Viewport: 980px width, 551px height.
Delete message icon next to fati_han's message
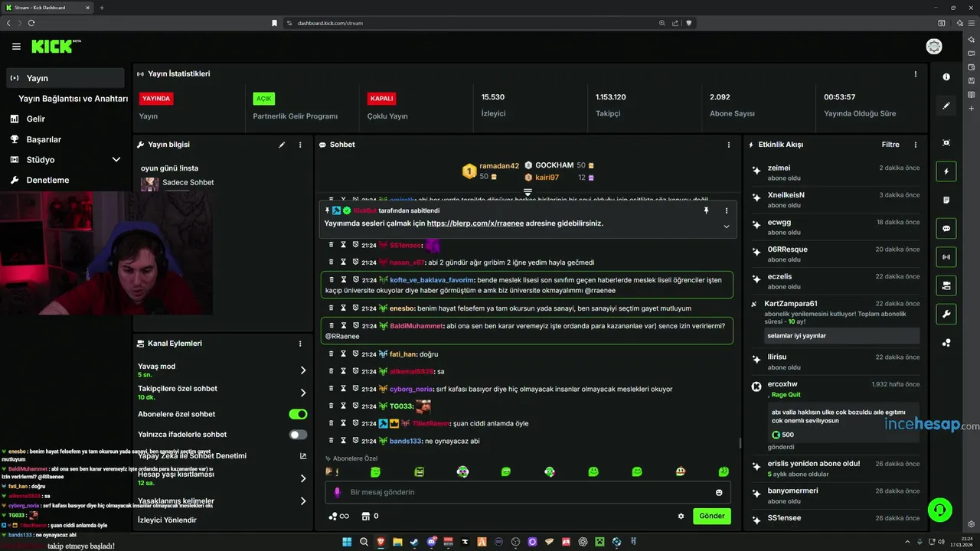(332, 354)
